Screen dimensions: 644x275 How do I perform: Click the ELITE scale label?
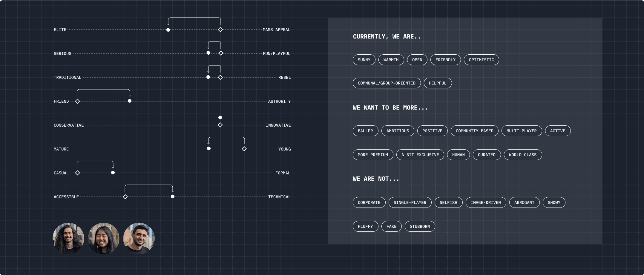click(60, 30)
